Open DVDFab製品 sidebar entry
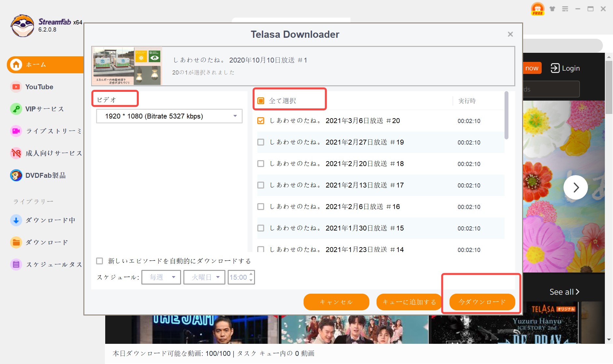 point(46,175)
